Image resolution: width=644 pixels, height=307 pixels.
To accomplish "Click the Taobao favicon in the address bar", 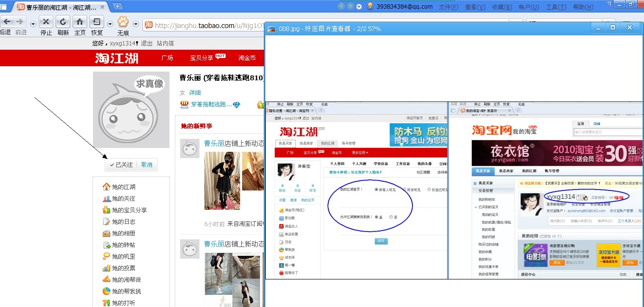I will [149, 25].
